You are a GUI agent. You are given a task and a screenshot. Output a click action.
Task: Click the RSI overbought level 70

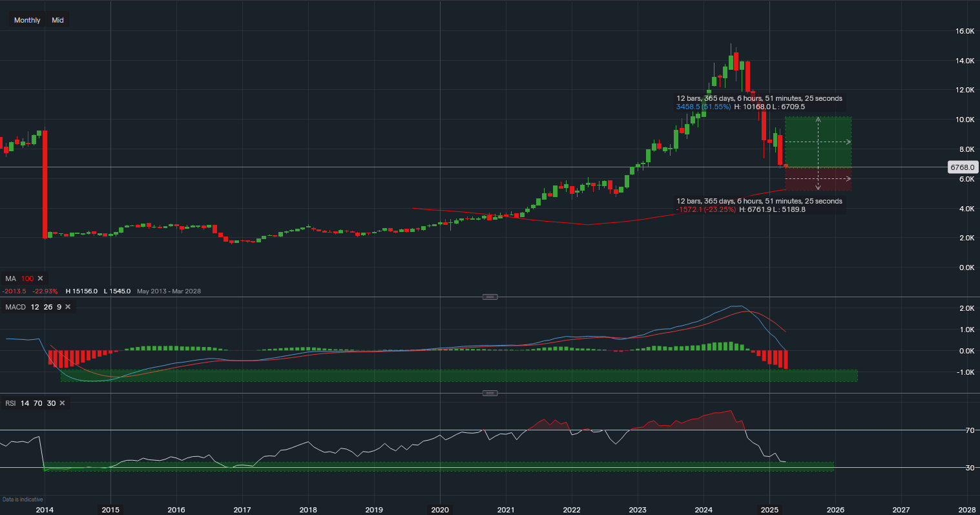click(37, 403)
